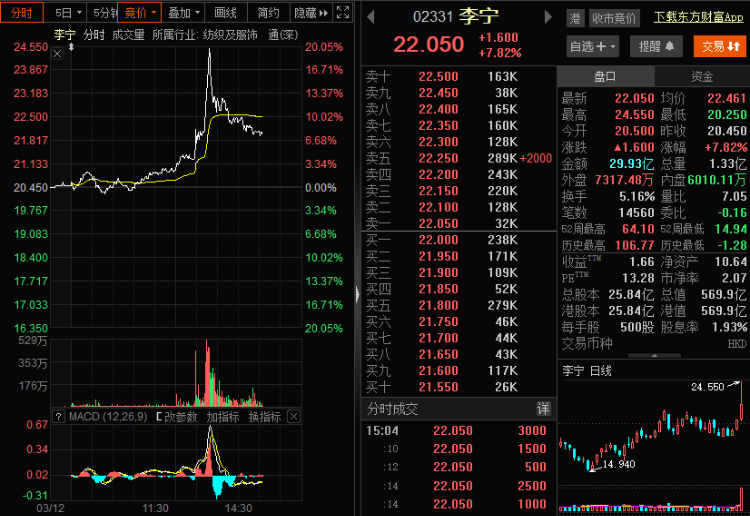
Task: Toggle the 简约 simple view
Action: (267, 13)
